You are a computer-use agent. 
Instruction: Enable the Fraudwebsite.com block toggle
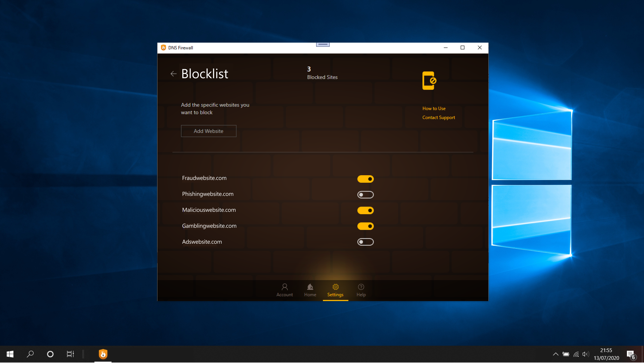pyautogui.click(x=365, y=178)
